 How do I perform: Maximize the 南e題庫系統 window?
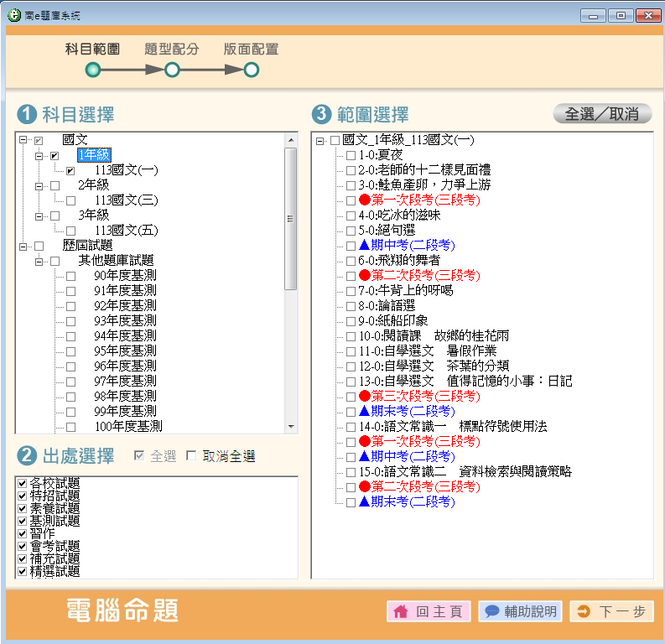[x=621, y=16]
